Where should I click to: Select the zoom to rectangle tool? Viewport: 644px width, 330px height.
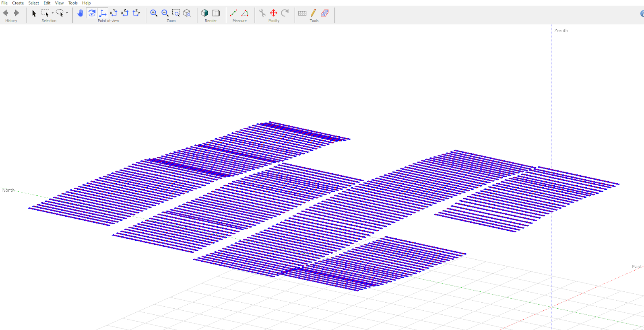click(176, 13)
